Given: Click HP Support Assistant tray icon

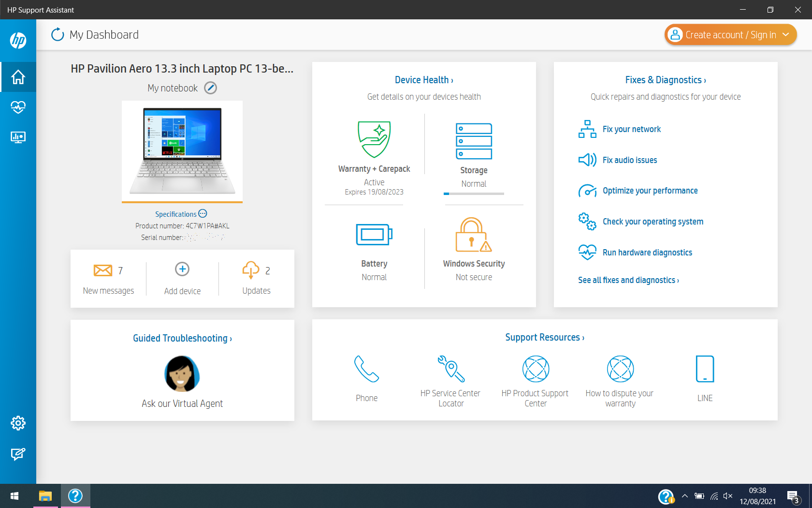Looking at the screenshot, I should tap(666, 496).
